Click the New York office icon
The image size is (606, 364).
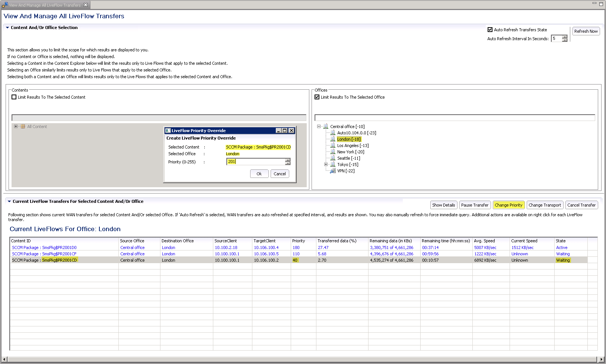[333, 152]
